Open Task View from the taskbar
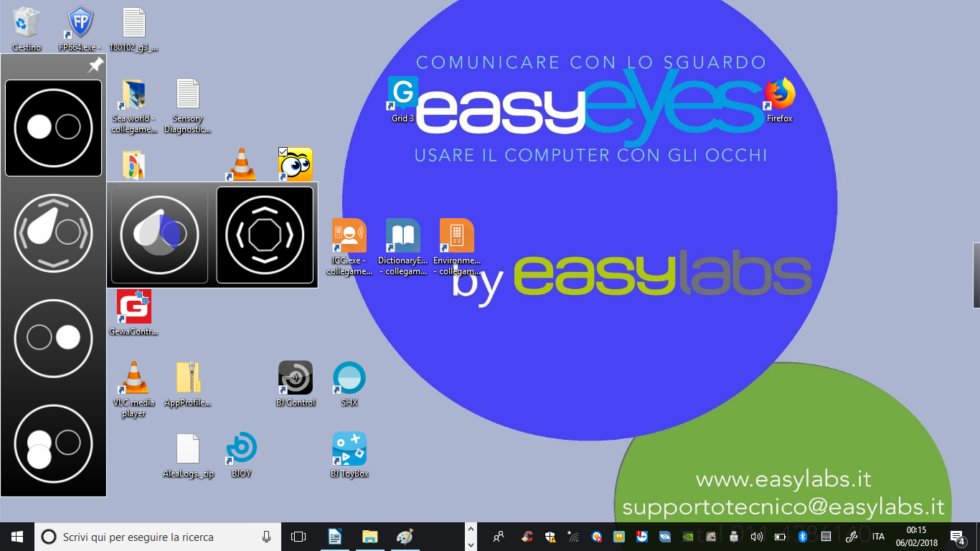Viewport: 980px width, 551px height. tap(298, 537)
